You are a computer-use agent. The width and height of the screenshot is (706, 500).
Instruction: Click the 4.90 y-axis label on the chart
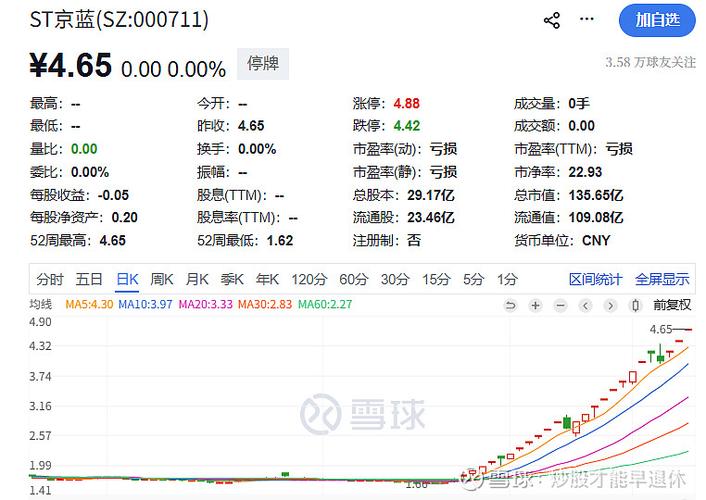(40, 322)
